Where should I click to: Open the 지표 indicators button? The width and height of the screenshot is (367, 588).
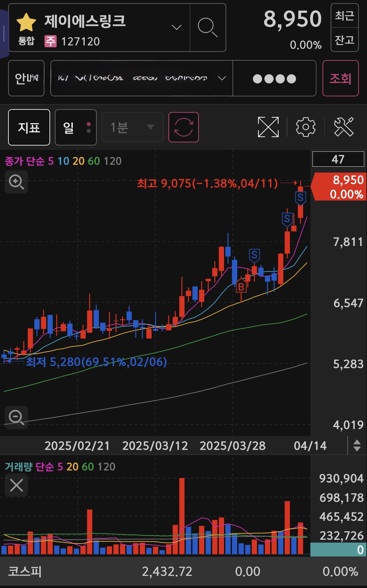(x=29, y=127)
